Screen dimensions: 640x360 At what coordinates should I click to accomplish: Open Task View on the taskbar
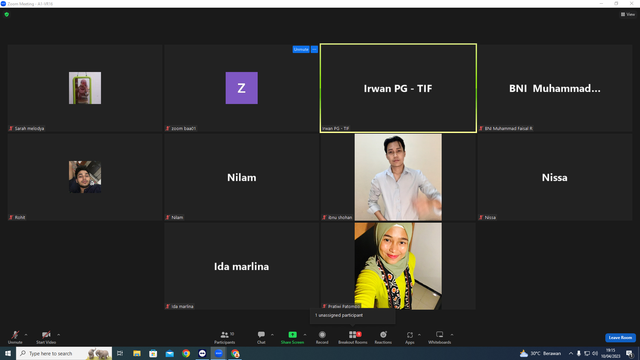point(120,353)
